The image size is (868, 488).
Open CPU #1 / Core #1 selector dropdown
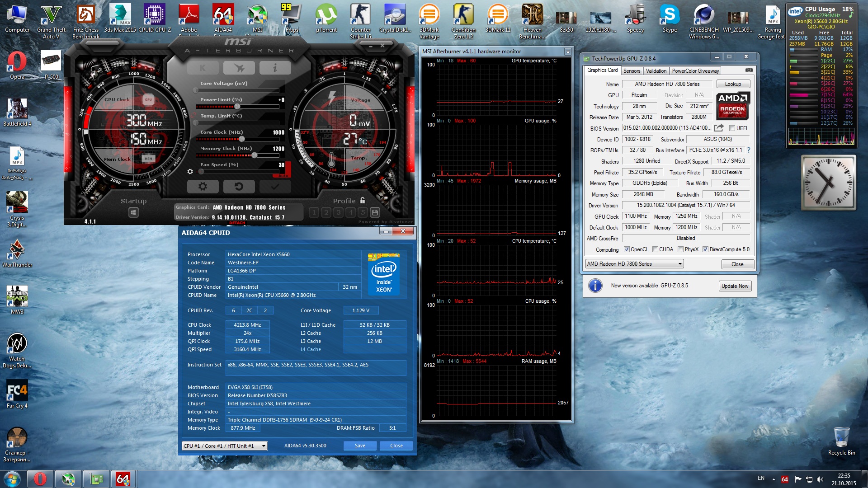coord(264,446)
